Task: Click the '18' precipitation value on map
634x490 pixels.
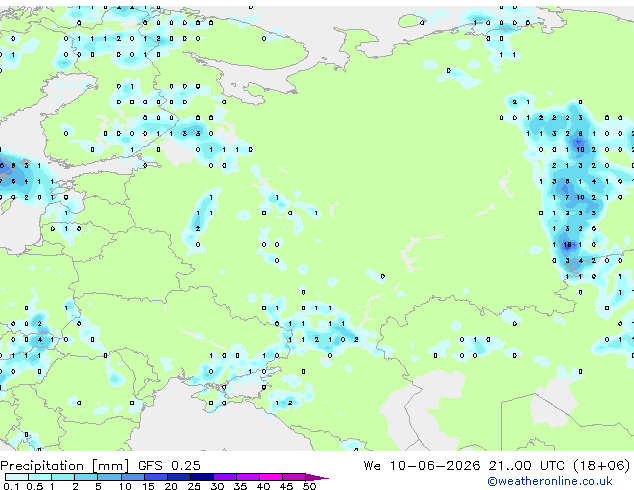Action: (567, 245)
